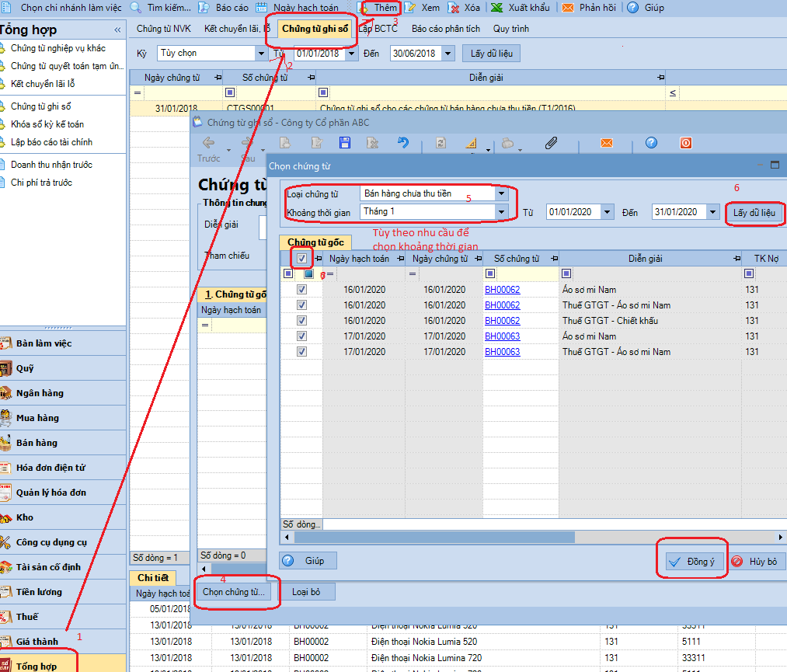Click the blue help question mark icon in voucher toolbar
787x672 pixels.
652,143
